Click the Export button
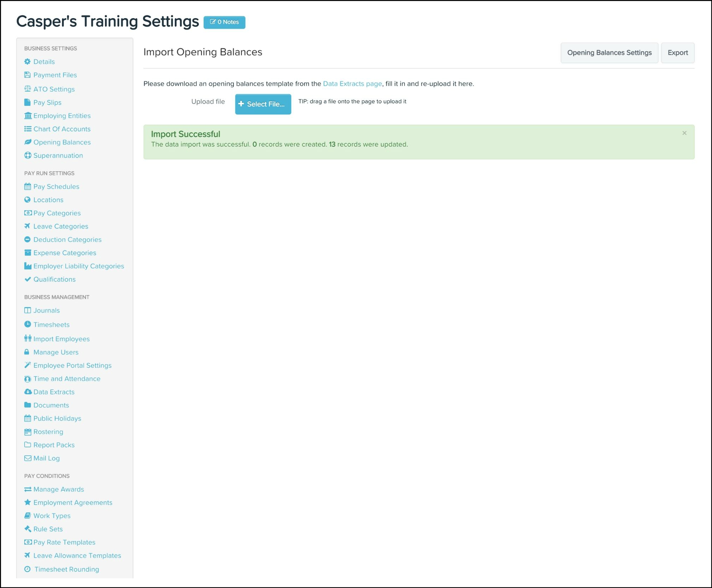The image size is (712, 588). pyautogui.click(x=677, y=53)
